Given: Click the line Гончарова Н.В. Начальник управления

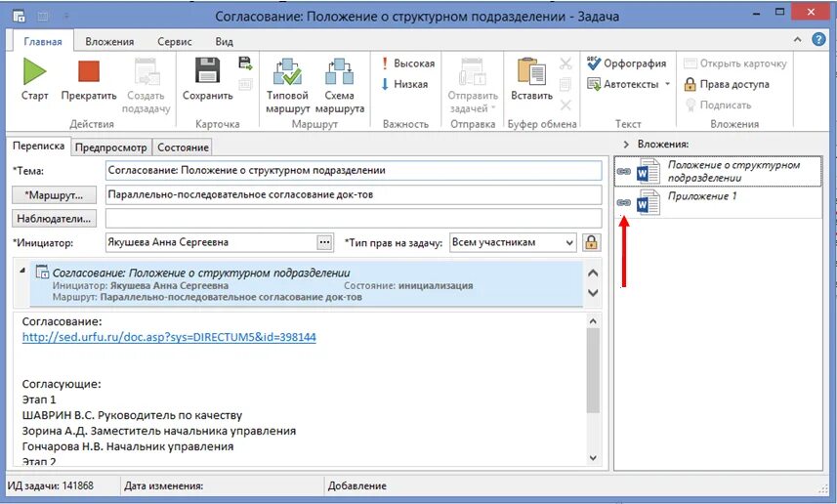Looking at the screenshot, I should [128, 446].
